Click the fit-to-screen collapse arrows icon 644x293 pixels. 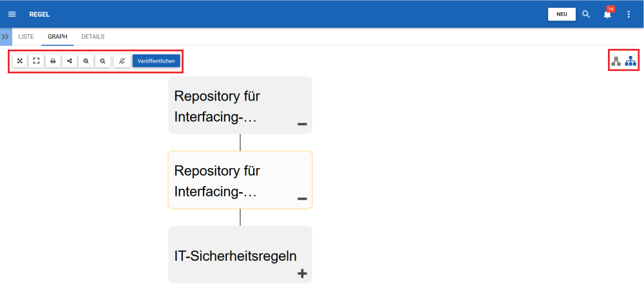[20, 61]
